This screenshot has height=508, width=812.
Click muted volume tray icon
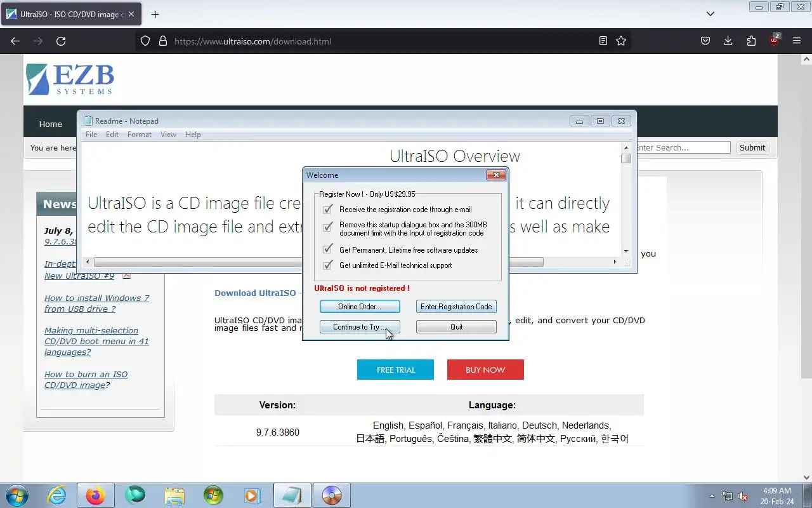tap(743, 496)
